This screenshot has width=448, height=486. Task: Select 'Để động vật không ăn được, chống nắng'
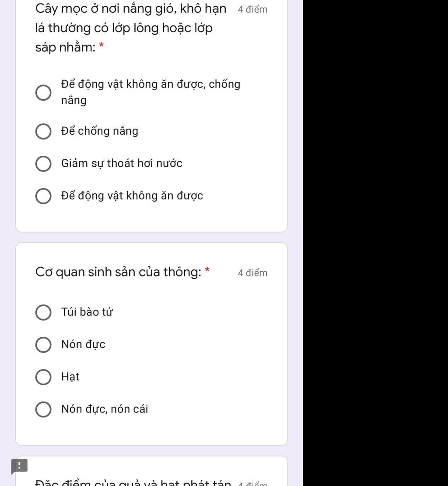43,93
